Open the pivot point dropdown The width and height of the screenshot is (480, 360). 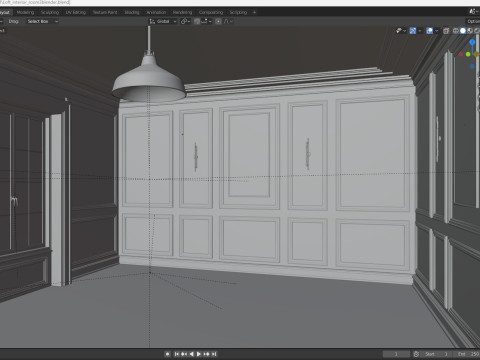[x=186, y=21]
